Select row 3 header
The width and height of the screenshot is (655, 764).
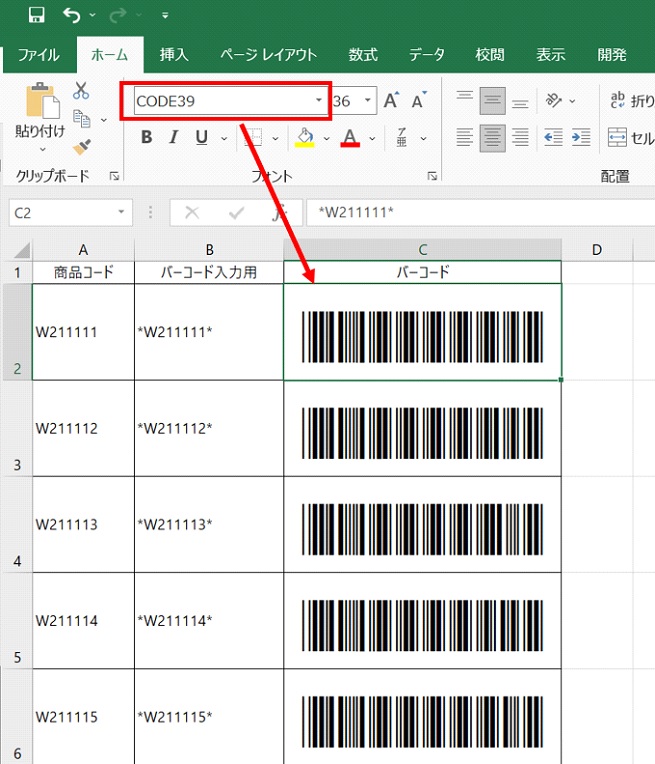coord(17,429)
